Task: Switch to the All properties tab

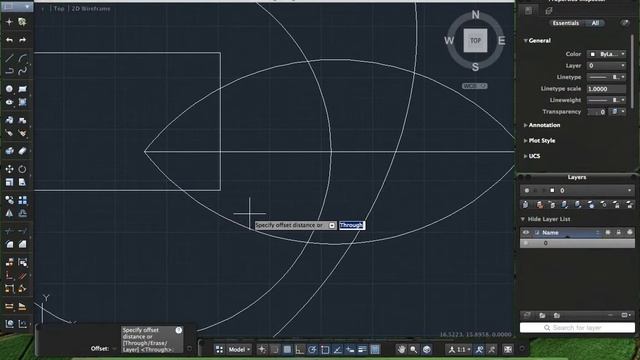Action: 595,23
